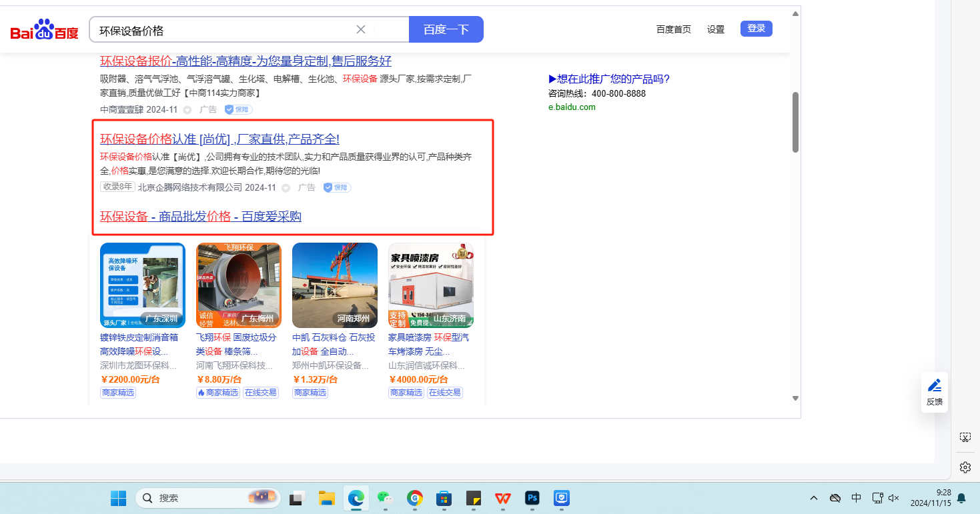
Task: Open the 山东济南 家具喷漆房 thumbnail
Action: (431, 285)
